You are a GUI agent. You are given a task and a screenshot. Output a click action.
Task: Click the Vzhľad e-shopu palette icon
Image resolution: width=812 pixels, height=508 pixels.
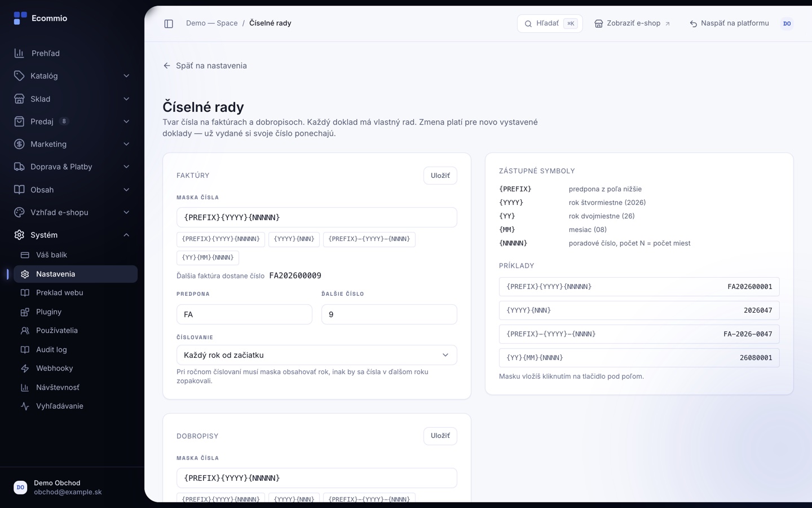[19, 212]
